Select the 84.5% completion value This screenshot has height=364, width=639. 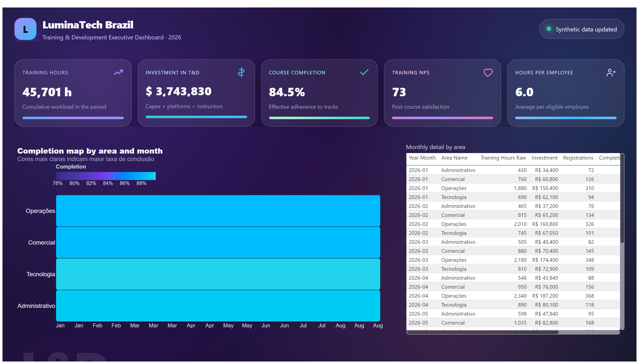287,92
